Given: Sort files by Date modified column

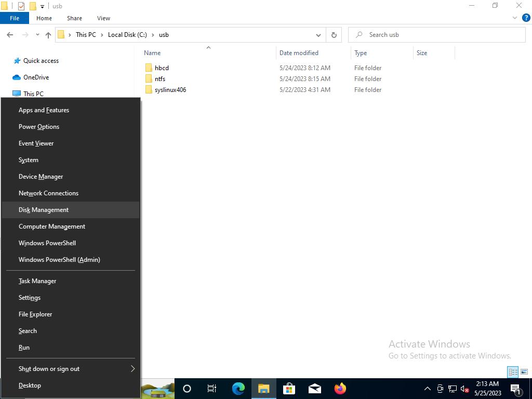Looking at the screenshot, I should pyautogui.click(x=299, y=53).
